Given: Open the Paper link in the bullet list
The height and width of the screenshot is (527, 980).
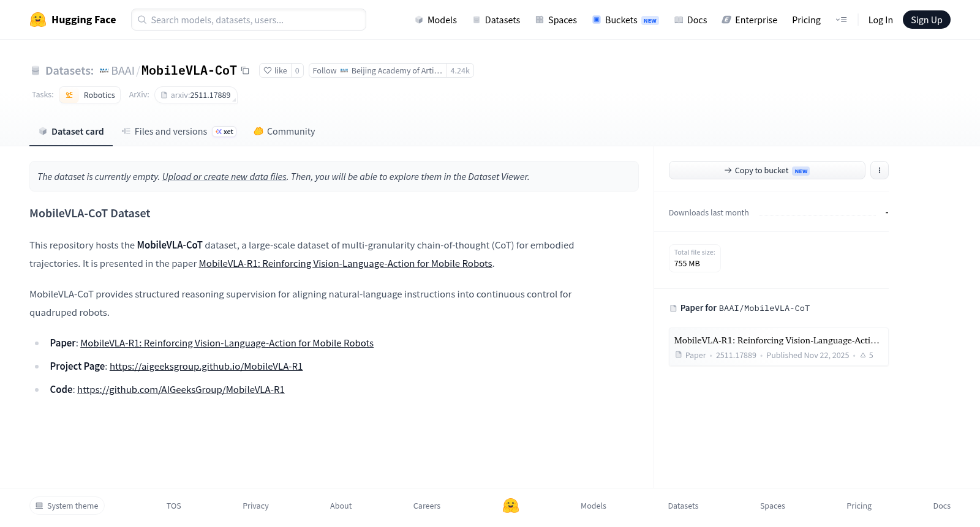Looking at the screenshot, I should (227, 343).
